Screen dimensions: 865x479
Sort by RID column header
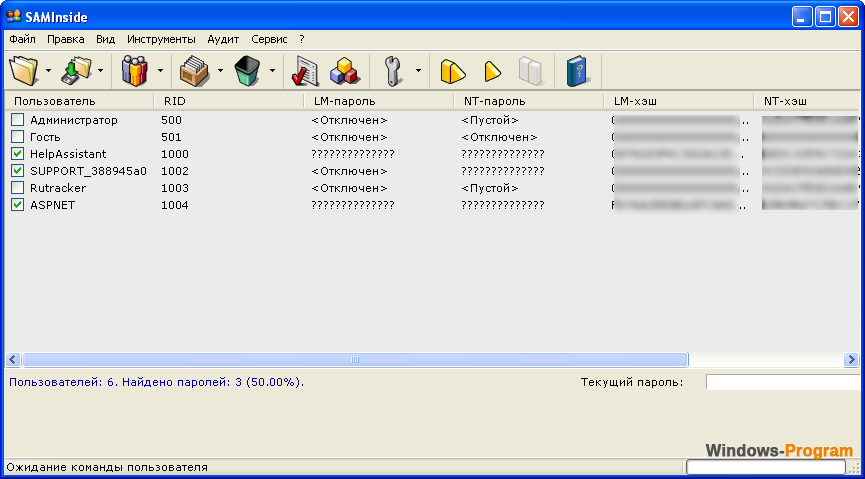pyautogui.click(x=229, y=101)
